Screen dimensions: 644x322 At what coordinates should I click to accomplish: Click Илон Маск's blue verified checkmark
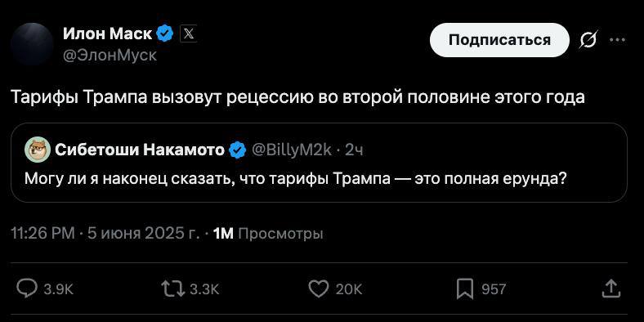[166, 34]
